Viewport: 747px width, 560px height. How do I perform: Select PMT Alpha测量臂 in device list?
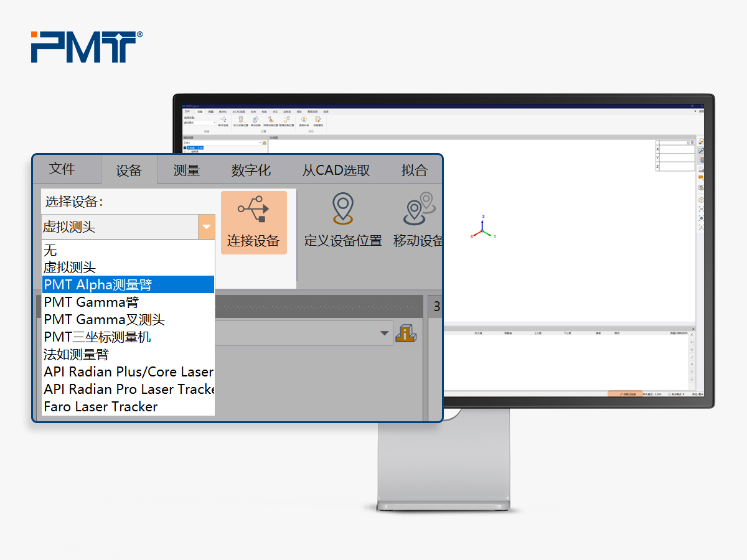(128, 284)
